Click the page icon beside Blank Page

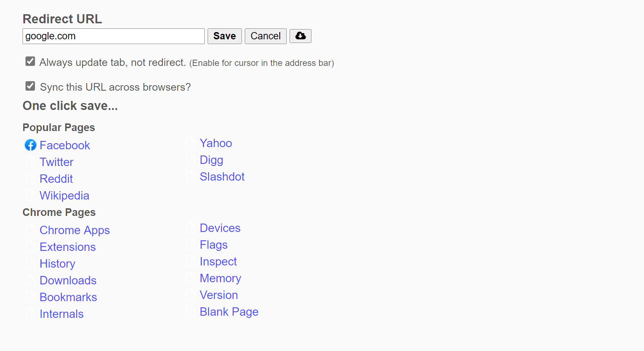pos(191,311)
